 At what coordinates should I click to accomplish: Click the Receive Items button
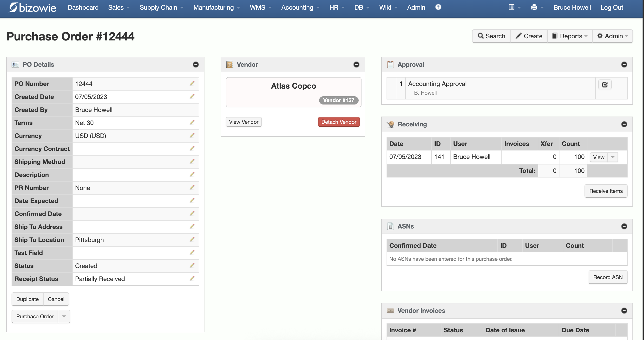(x=605, y=191)
